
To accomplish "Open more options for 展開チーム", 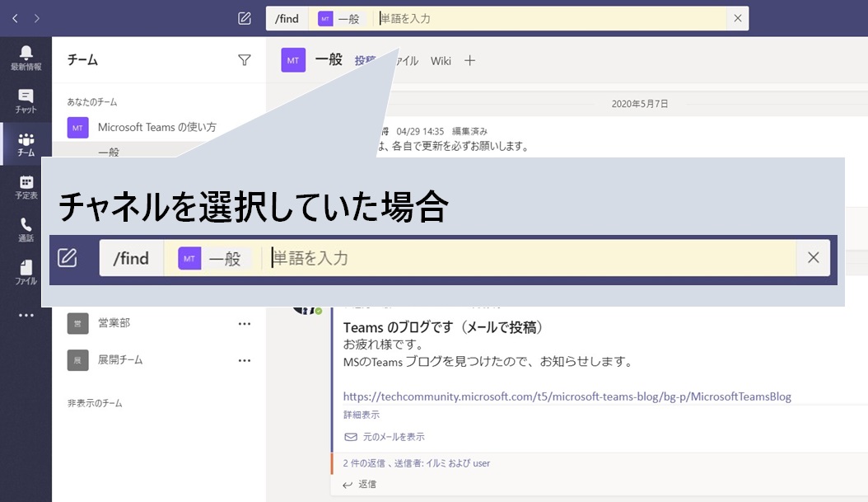I will point(244,361).
